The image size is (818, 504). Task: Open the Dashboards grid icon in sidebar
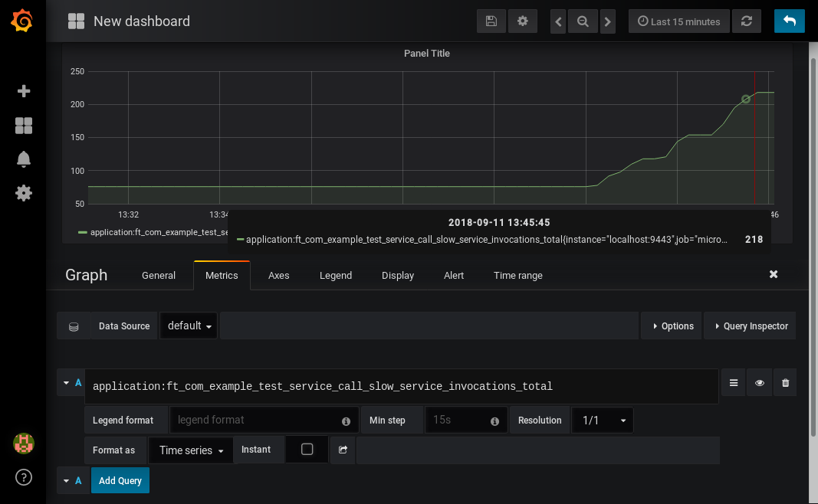[x=24, y=126]
